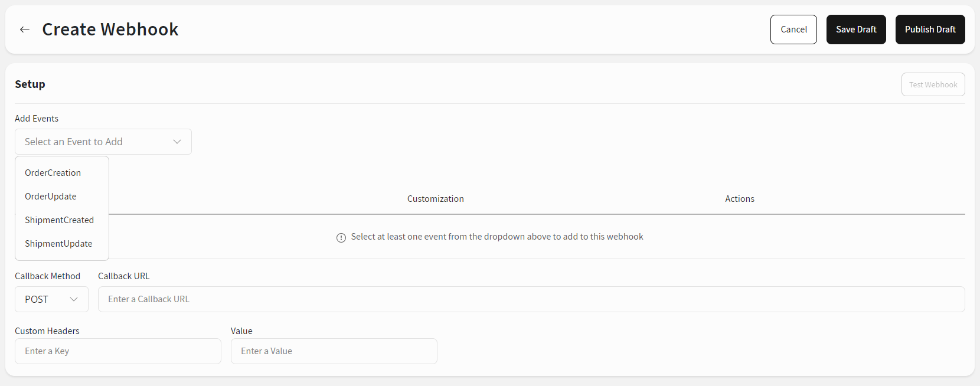Viewport: 980px width, 386px height.
Task: Click the Create Webhook page title
Action: click(110, 30)
